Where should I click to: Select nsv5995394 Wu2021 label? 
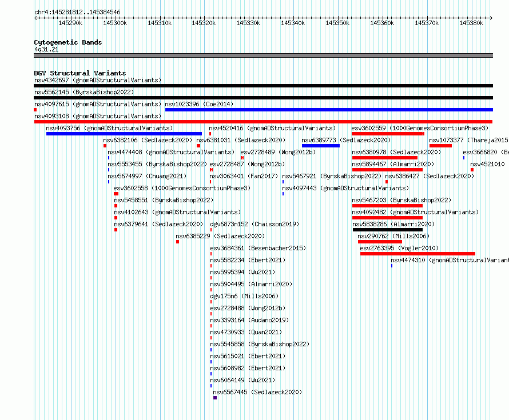pyautogui.click(x=242, y=272)
